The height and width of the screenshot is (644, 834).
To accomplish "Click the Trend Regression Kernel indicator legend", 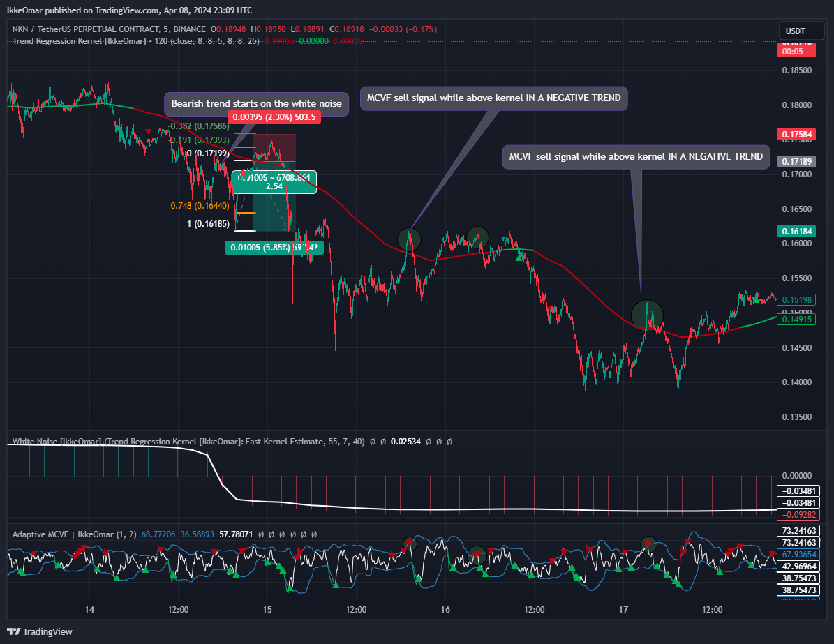I will tap(135, 41).
